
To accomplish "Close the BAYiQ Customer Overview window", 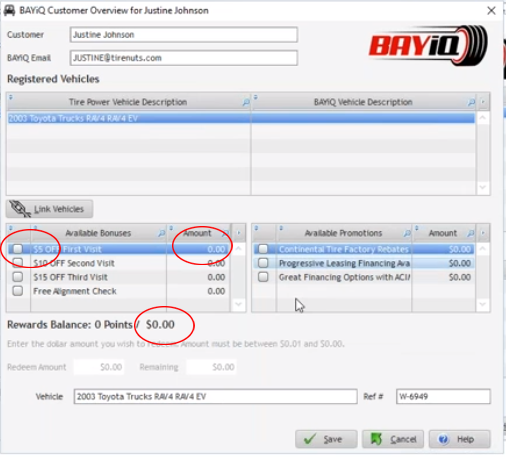I will 491,11.
